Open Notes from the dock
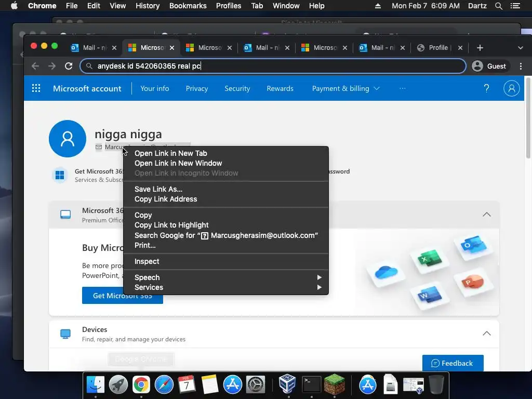This screenshot has height=399, width=532. (x=209, y=385)
